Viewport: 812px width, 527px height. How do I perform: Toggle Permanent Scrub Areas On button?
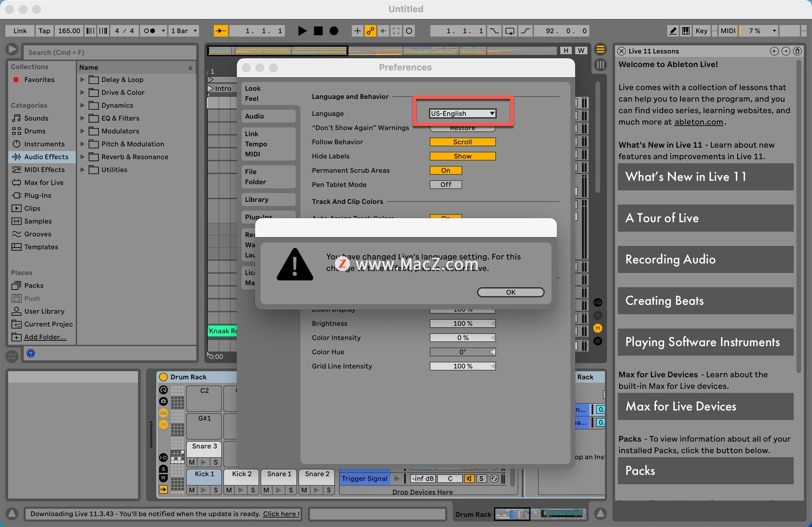click(x=445, y=171)
